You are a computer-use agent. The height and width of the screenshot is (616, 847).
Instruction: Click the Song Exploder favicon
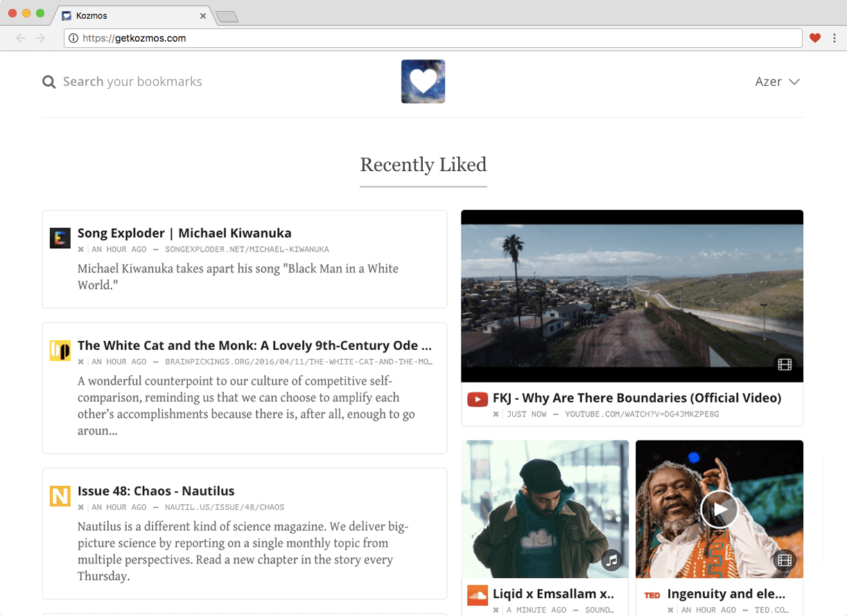[60, 238]
